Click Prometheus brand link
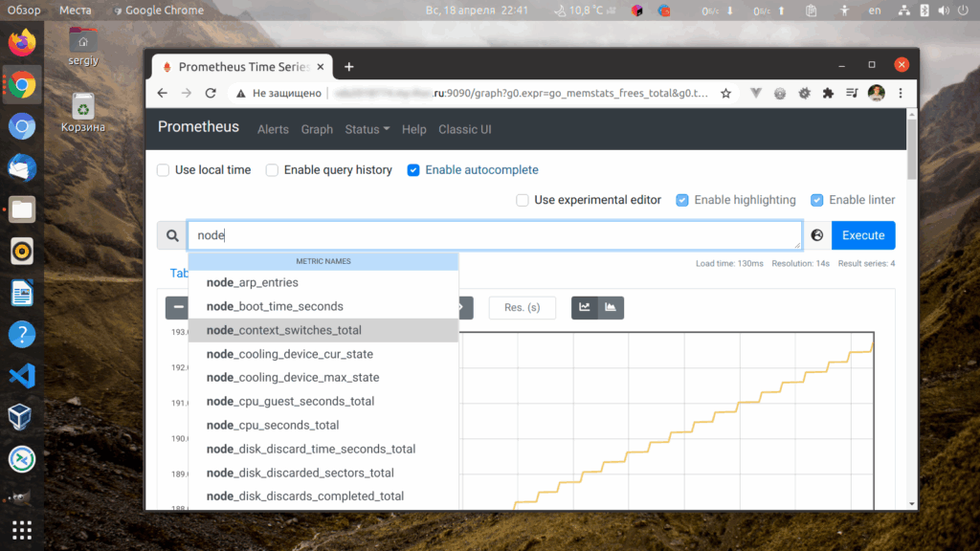 click(x=198, y=127)
